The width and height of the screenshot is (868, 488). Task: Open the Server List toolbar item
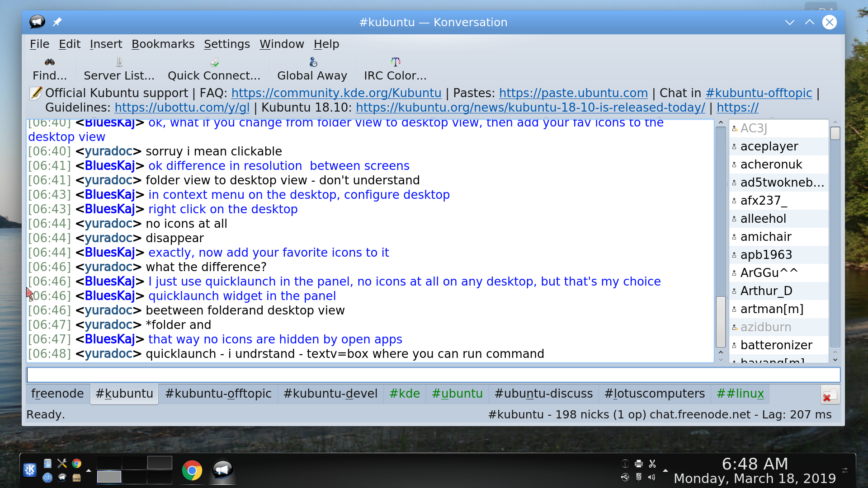point(119,69)
